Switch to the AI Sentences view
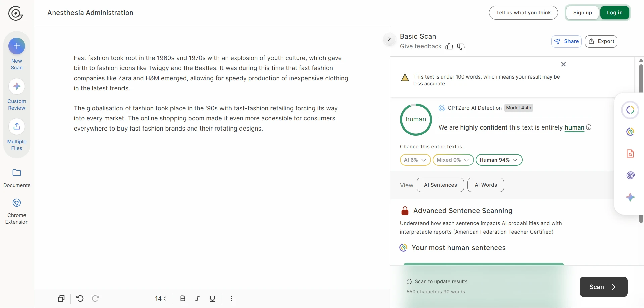The width and height of the screenshot is (644, 308). (440, 185)
